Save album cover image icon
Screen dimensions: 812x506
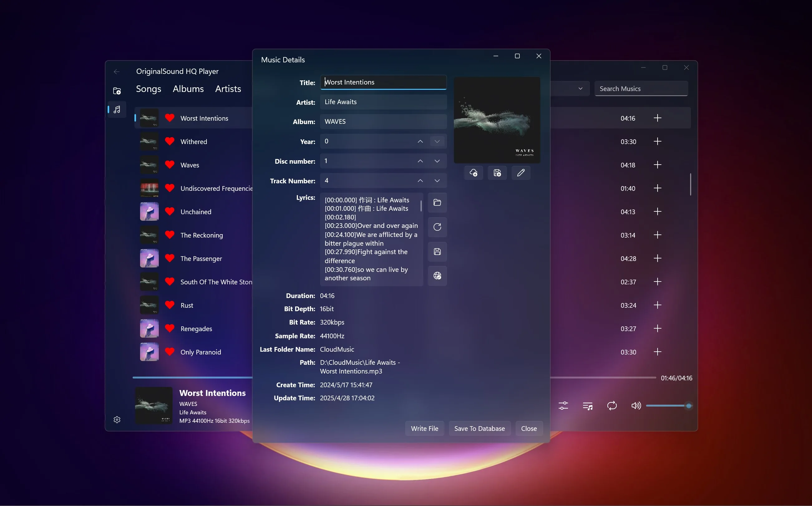pyautogui.click(x=497, y=173)
